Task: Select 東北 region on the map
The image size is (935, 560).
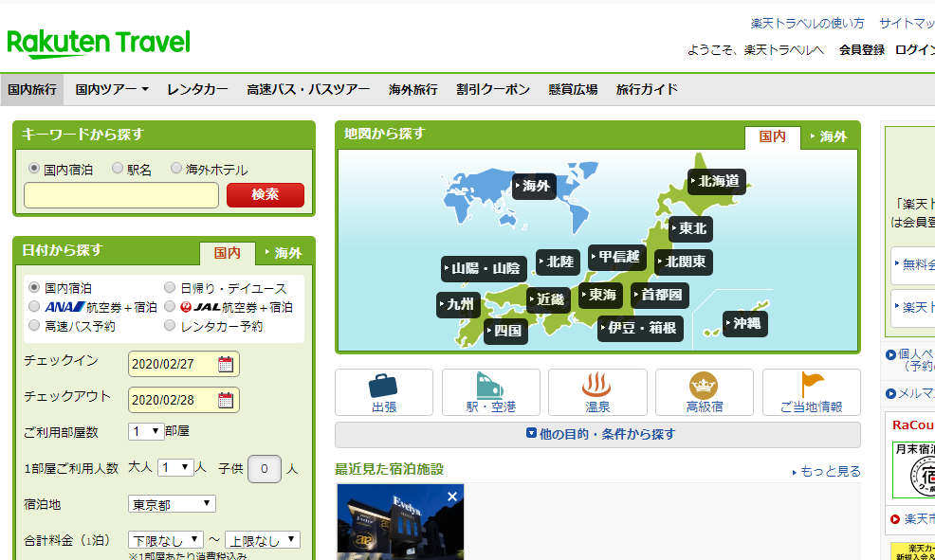Action: [x=690, y=228]
